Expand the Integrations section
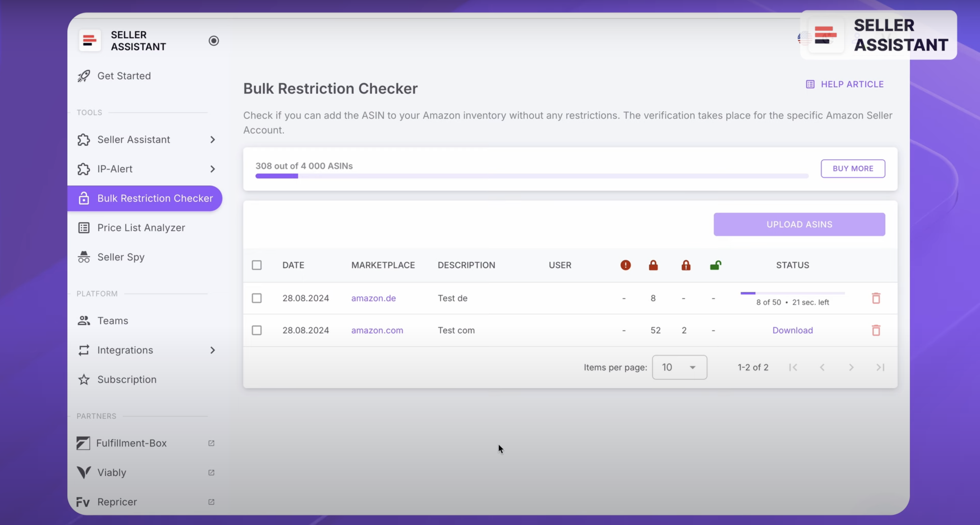Screen dimensions: 980x525 213,350
